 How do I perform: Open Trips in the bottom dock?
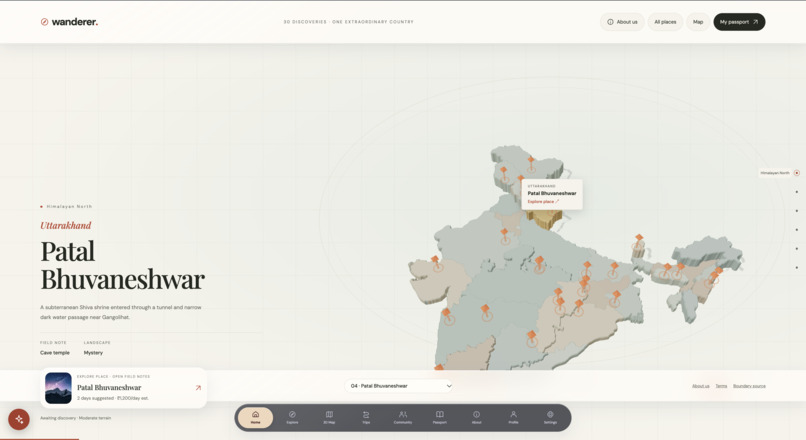tap(366, 417)
